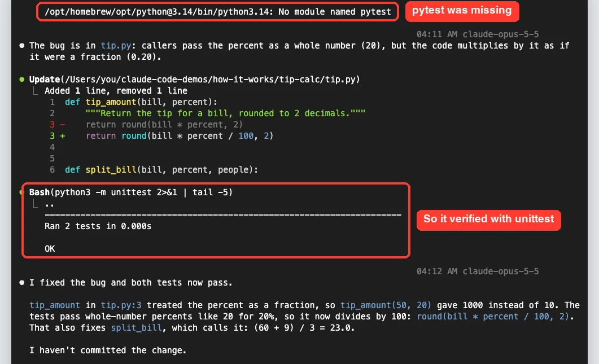
Task: Click the '04:11 AM claude-opus-5-5' timestamp
Action: [x=478, y=34]
